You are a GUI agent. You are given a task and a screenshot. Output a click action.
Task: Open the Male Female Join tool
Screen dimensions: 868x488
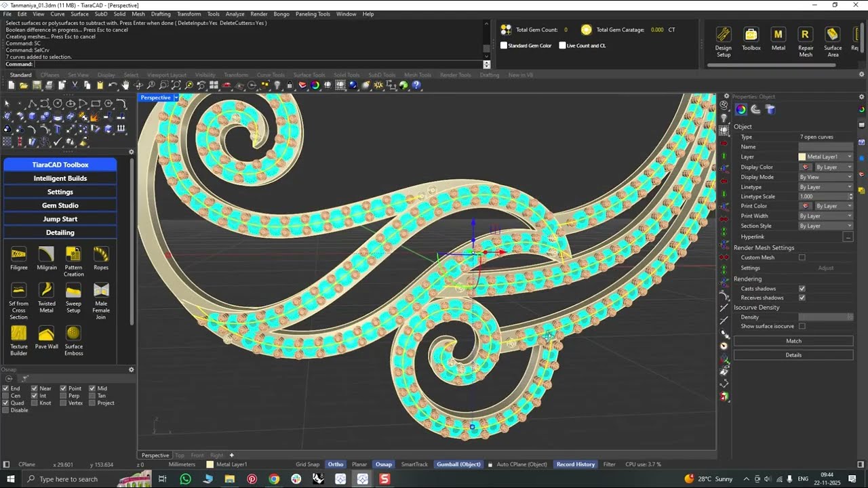pos(101,302)
